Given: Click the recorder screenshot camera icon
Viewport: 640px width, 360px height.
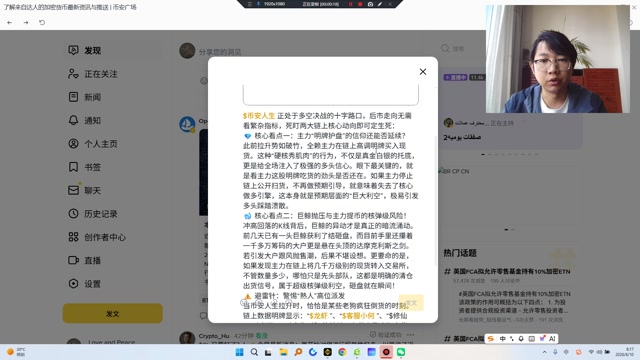Looking at the screenshot, I should pos(370,4).
